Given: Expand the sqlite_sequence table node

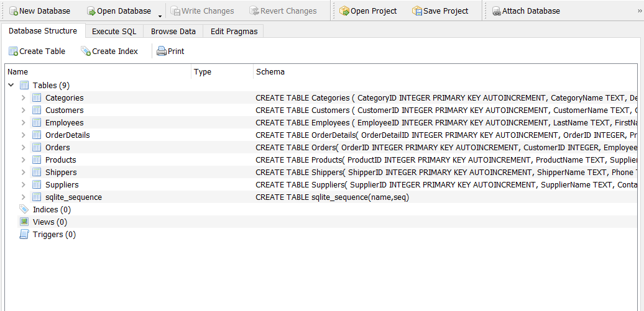Looking at the screenshot, I should pyautogui.click(x=24, y=197).
